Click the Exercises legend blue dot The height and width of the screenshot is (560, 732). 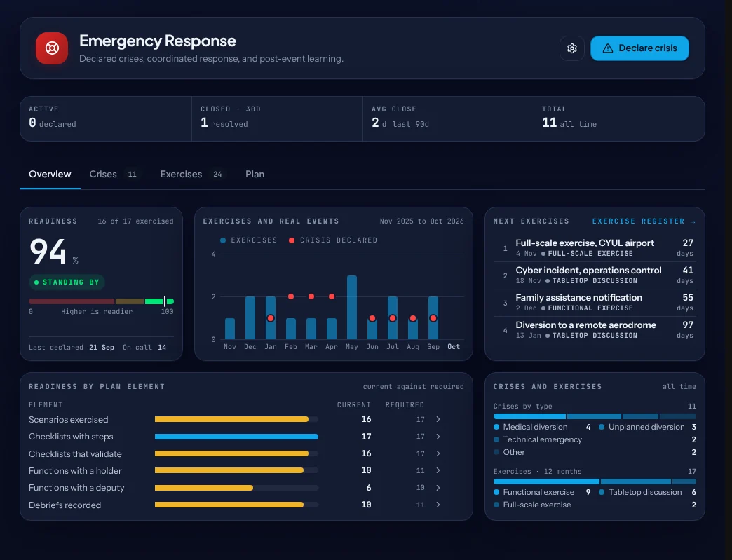tap(223, 240)
